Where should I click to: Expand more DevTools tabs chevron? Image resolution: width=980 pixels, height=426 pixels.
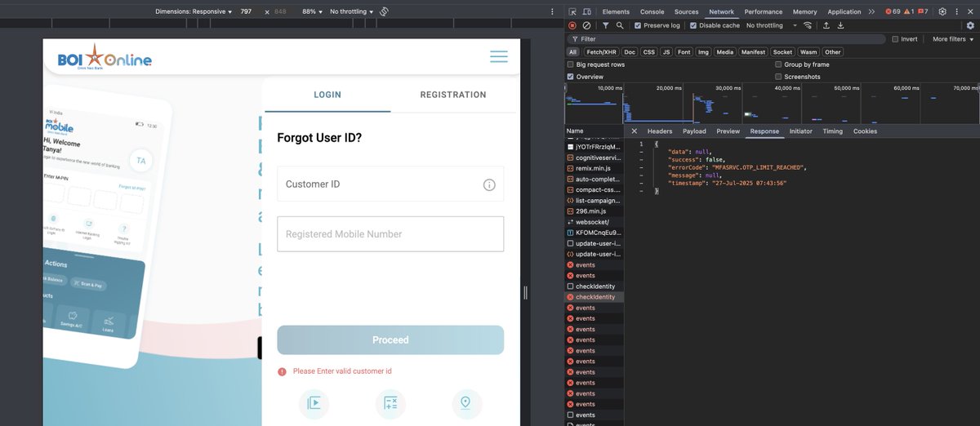[871, 12]
